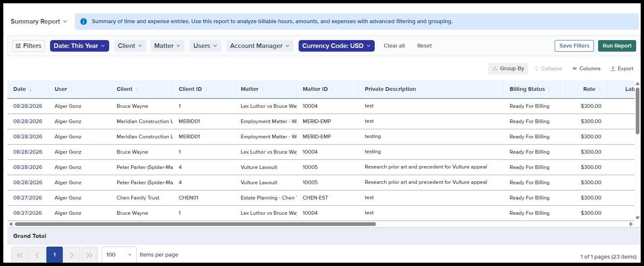Export the report

[622, 69]
